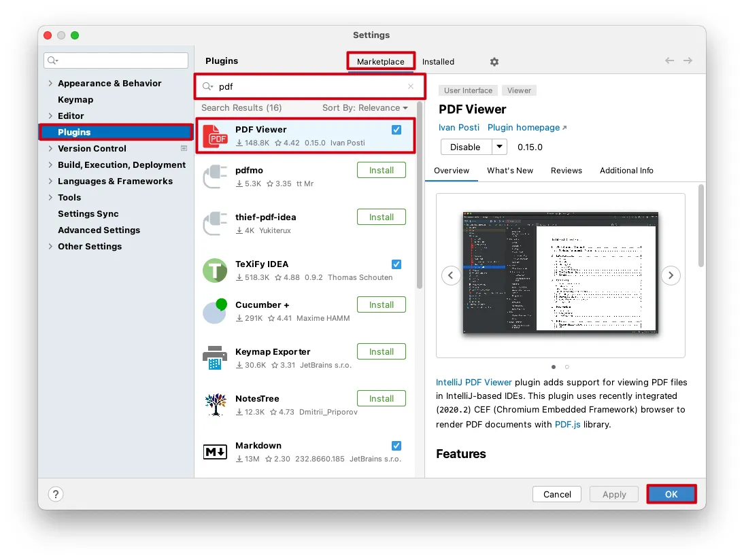Click the settings sidebar search field
The height and width of the screenshot is (560, 744).
click(x=116, y=60)
